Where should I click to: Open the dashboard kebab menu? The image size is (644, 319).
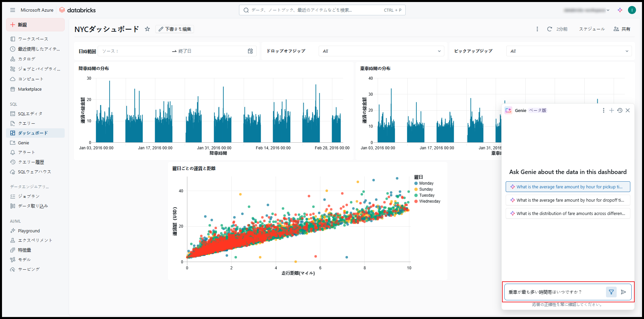537,29
